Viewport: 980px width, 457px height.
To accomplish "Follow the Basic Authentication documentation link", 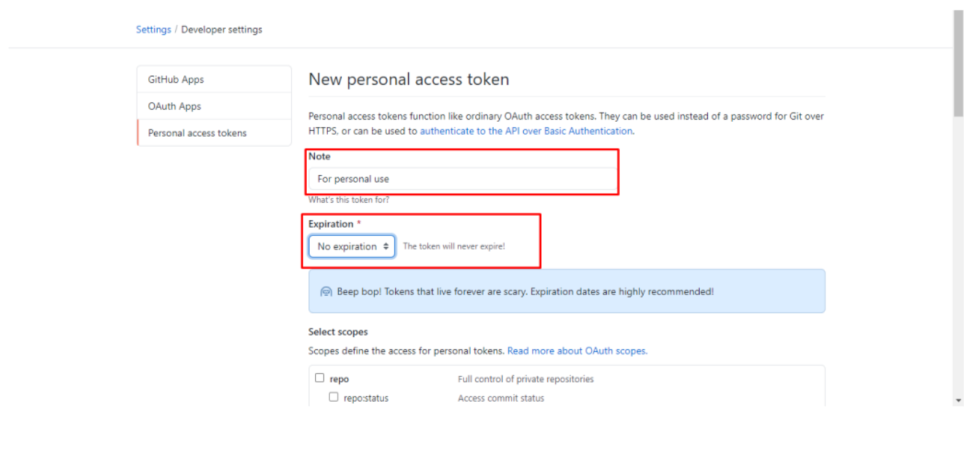I will tap(526, 131).
